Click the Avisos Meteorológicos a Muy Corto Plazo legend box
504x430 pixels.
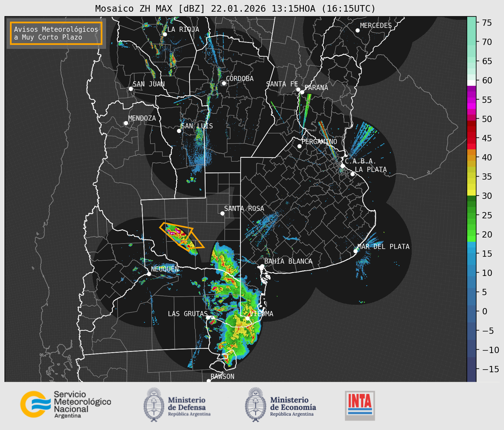point(56,33)
